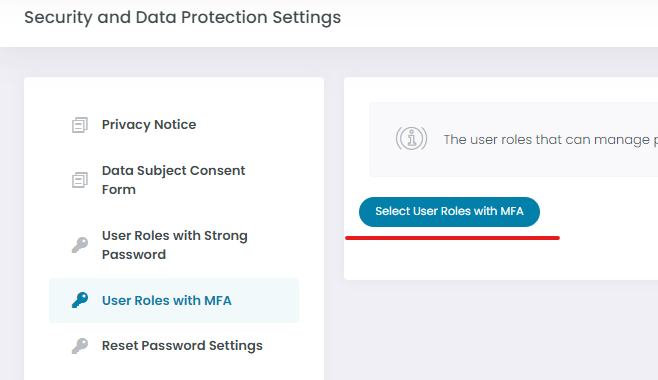Click the Security and Data Protection Settings heading

[183, 18]
